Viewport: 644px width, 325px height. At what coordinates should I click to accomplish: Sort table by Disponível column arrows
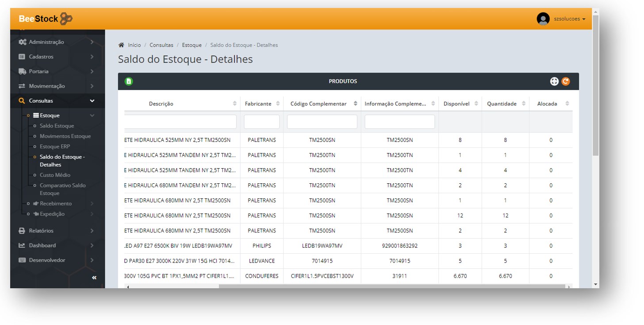point(476,104)
